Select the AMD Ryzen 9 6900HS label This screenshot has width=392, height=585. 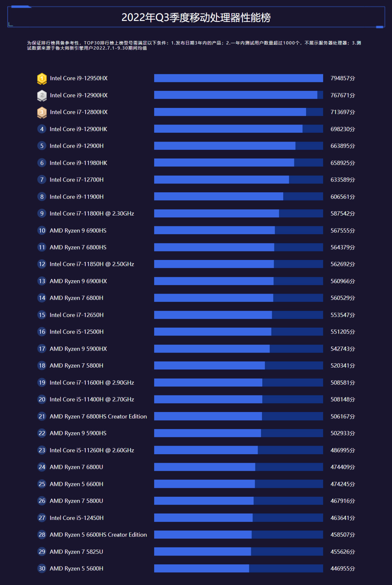point(78,231)
